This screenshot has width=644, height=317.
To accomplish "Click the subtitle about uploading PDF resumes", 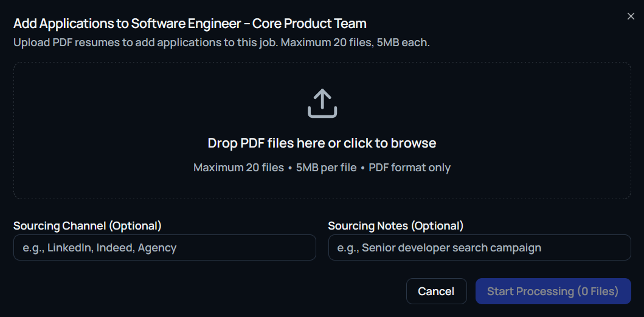I will click(x=221, y=43).
